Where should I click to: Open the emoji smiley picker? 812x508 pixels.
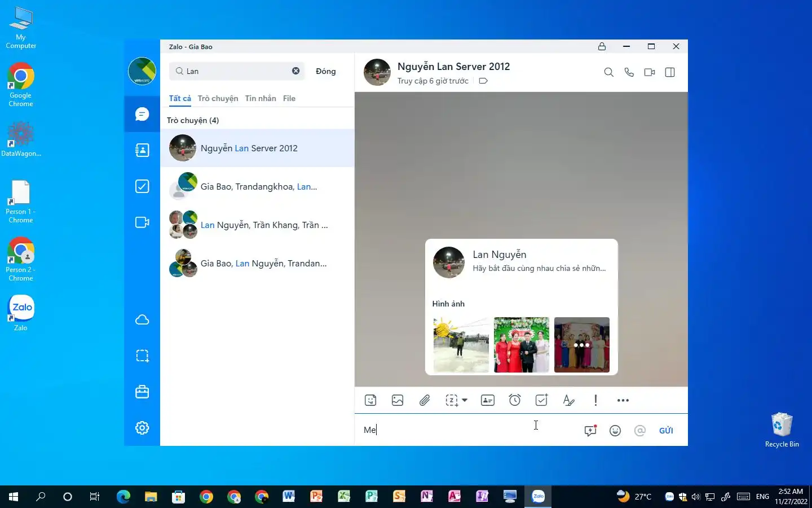coord(615,431)
